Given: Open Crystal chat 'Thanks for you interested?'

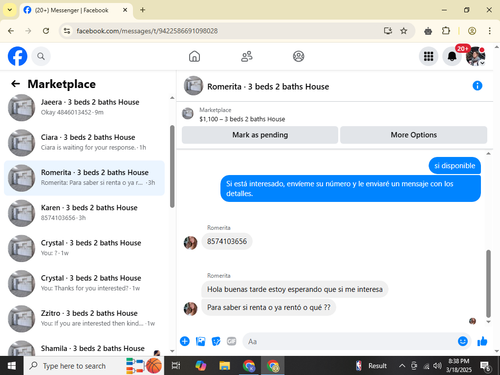Looking at the screenshot, I should click(84, 283).
